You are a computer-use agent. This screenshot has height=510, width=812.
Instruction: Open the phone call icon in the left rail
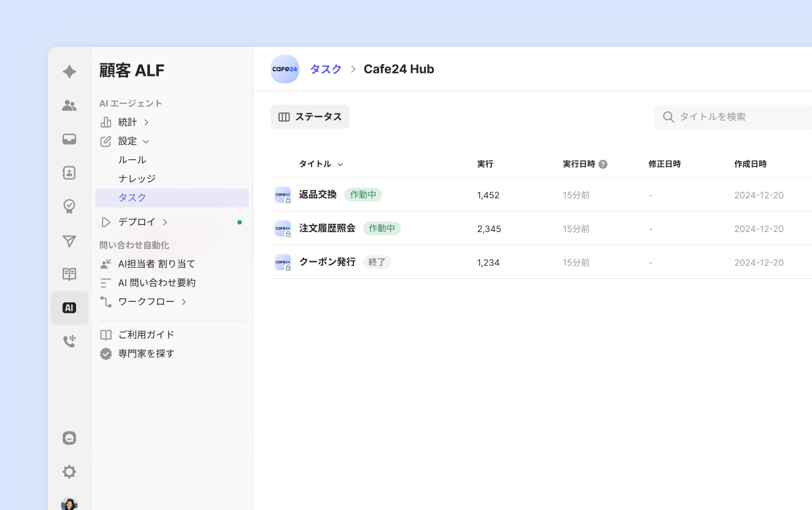[x=69, y=341]
